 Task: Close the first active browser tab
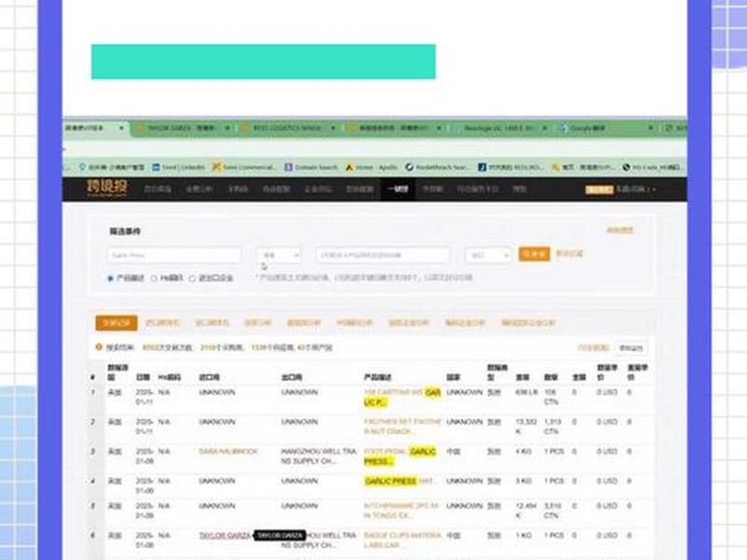[x=121, y=128]
